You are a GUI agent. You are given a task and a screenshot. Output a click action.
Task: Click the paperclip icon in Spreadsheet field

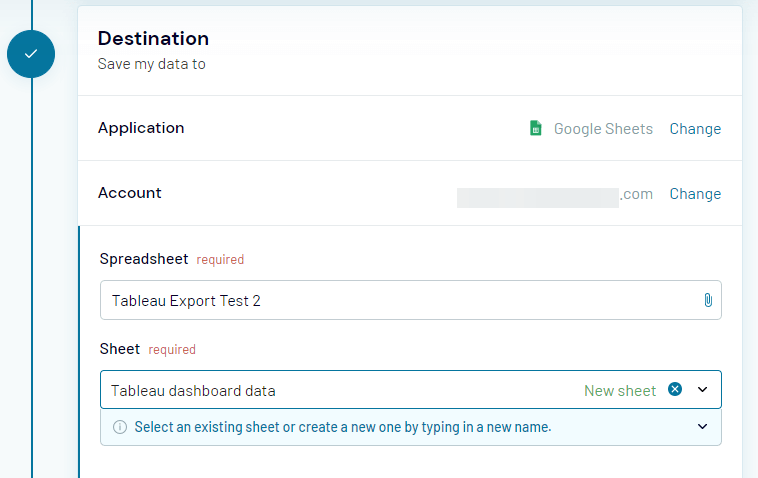[x=707, y=300]
